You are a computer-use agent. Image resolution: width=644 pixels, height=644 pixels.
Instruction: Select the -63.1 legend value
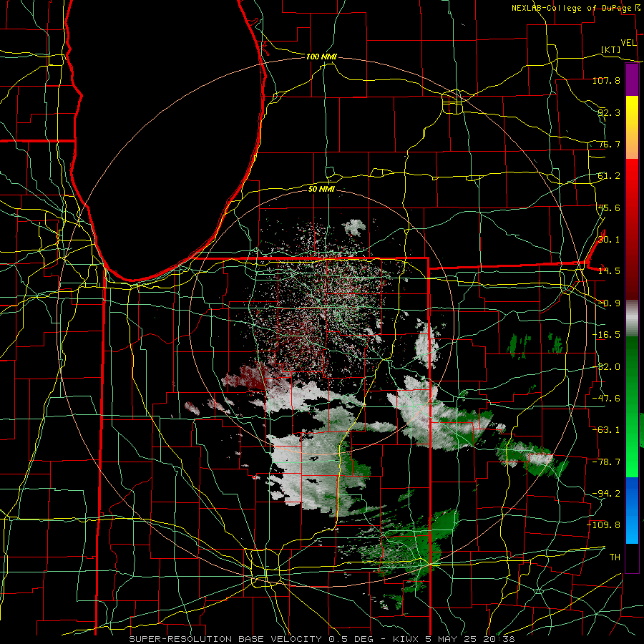pos(606,430)
